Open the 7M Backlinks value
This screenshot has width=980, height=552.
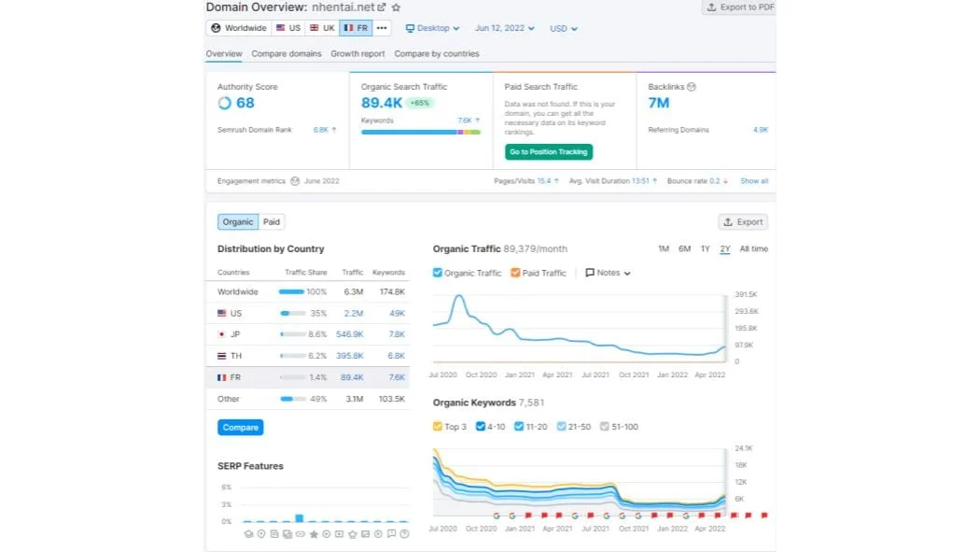tap(659, 103)
